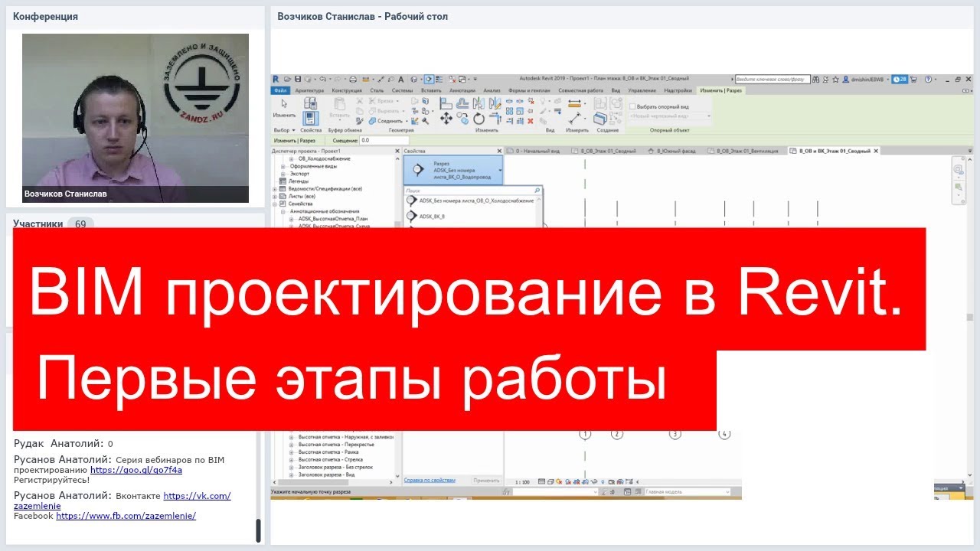
Task: Click the presenter webcam video thumbnail
Action: [135, 118]
